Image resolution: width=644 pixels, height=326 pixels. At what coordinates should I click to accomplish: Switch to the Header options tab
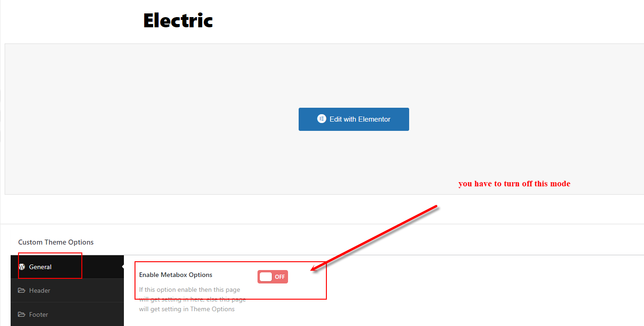67,290
